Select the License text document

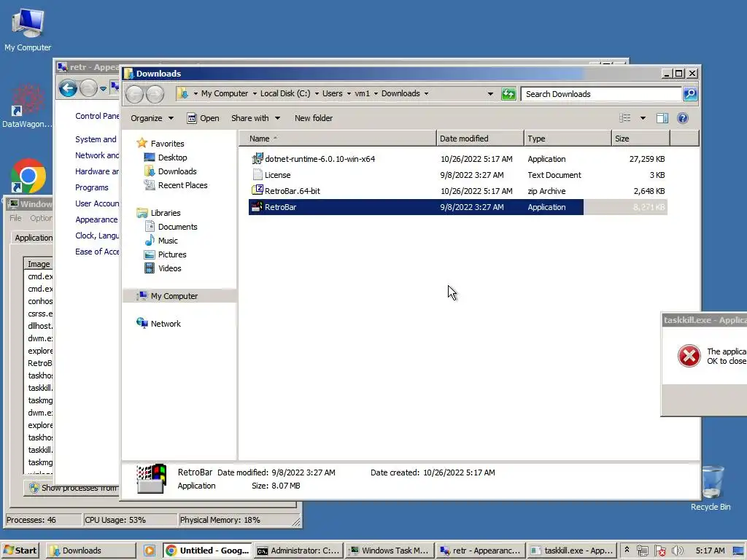[x=458, y=175]
